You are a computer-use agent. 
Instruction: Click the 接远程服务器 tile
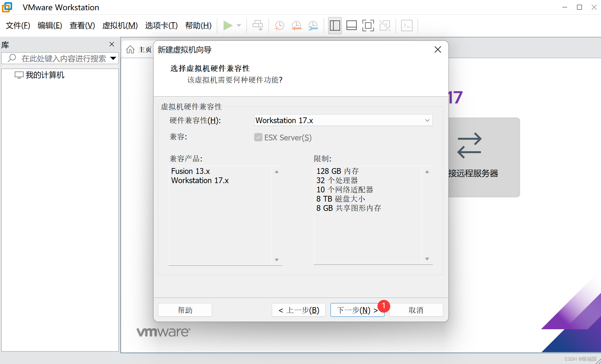pos(484,157)
